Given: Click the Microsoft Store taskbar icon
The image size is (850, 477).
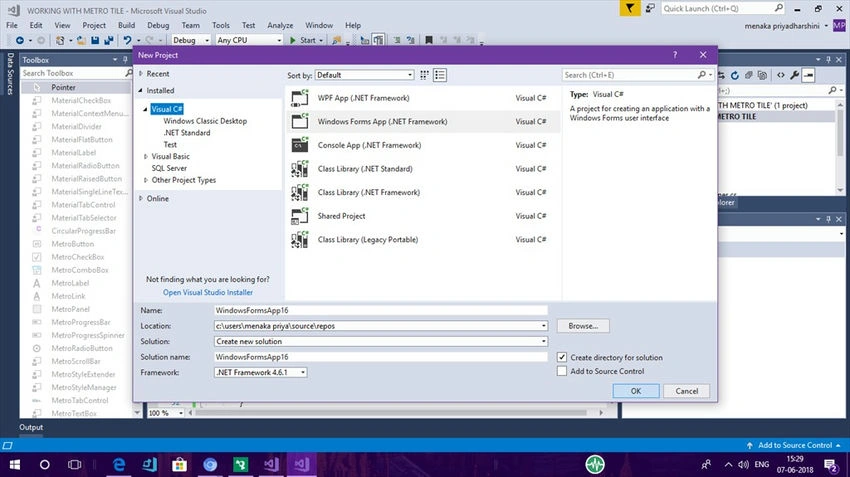Looking at the screenshot, I should [x=179, y=465].
